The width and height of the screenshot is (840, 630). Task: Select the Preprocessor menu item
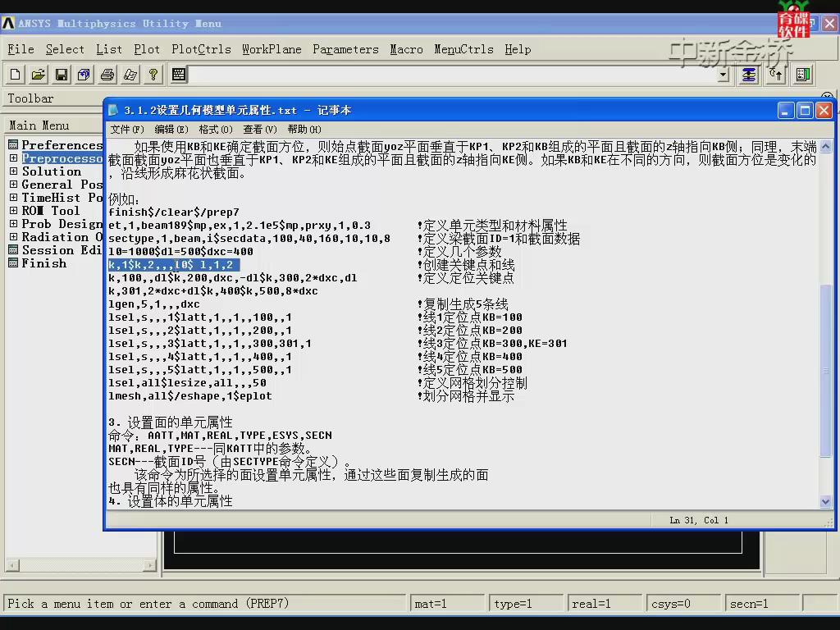(62, 158)
